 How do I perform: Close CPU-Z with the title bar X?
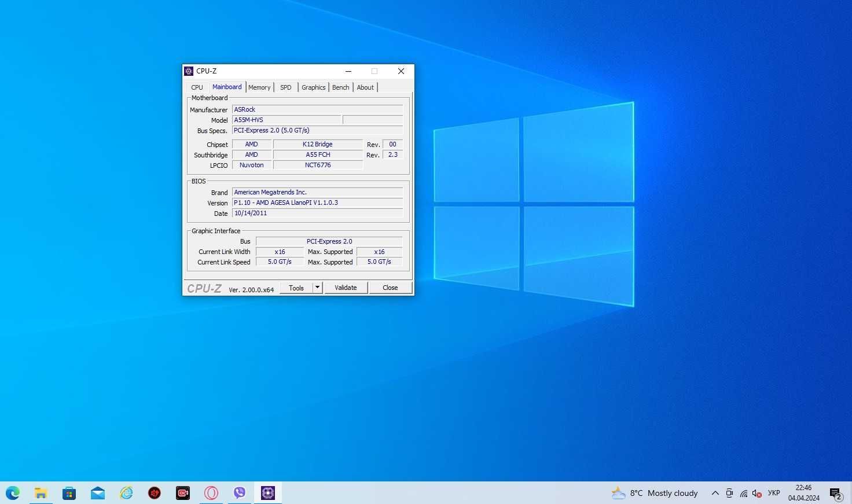401,71
